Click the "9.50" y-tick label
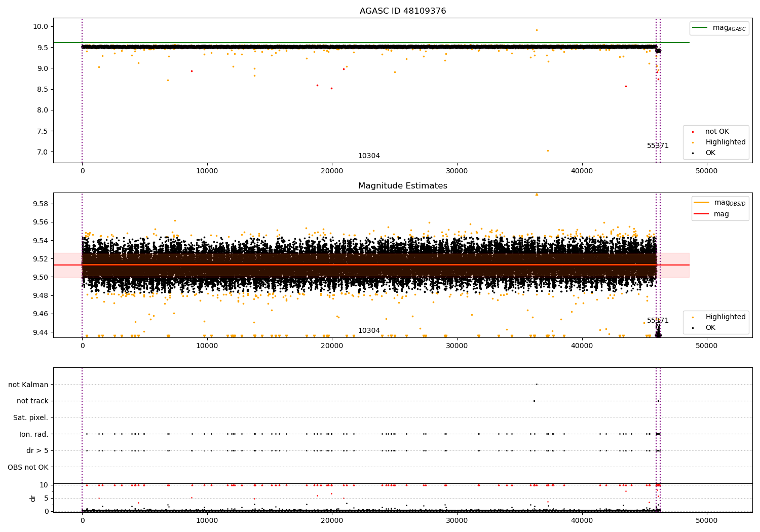Viewport: 760px width, 532px height. [41, 277]
